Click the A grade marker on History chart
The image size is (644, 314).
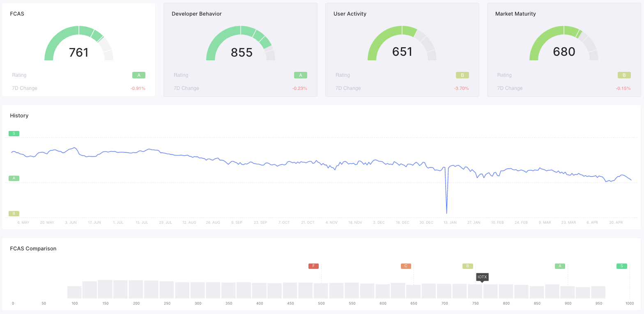(14, 178)
